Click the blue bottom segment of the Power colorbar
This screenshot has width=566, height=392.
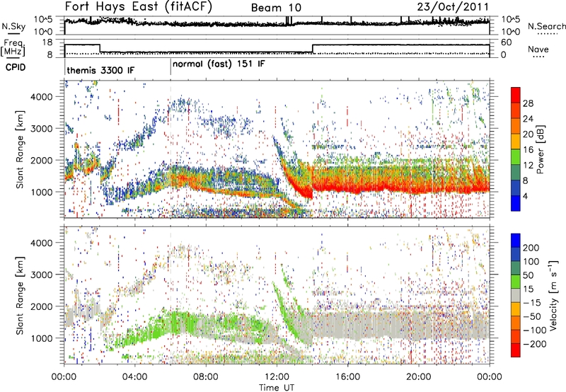pyautogui.click(x=516, y=203)
